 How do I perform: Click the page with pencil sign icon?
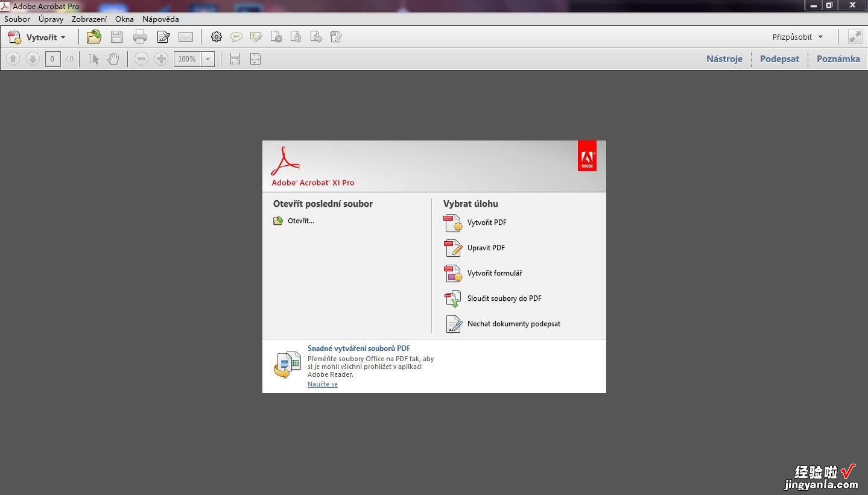pyautogui.click(x=336, y=37)
